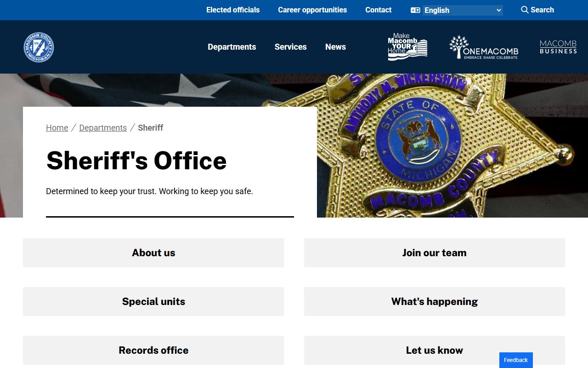This screenshot has width=588, height=368.
Task: Open the What's happening section
Action: pyautogui.click(x=435, y=301)
